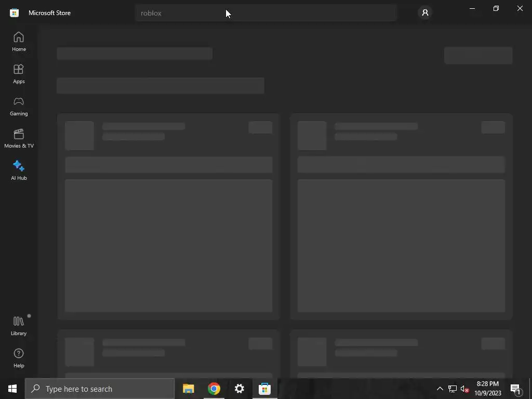Minimize the Microsoft Store window
Image resolution: width=532 pixels, height=399 pixels.
pos(472,8)
